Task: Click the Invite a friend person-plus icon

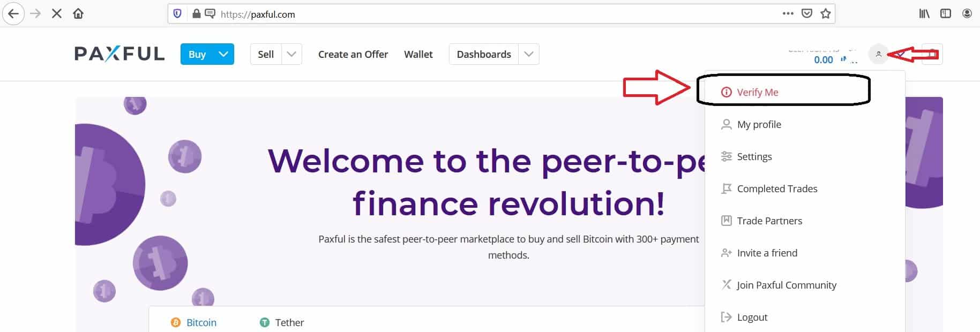Action: pyautogui.click(x=726, y=252)
